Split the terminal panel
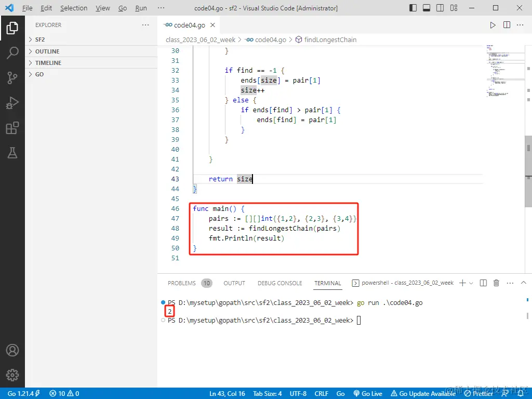Viewport: 532px width, 399px height. 483,283
